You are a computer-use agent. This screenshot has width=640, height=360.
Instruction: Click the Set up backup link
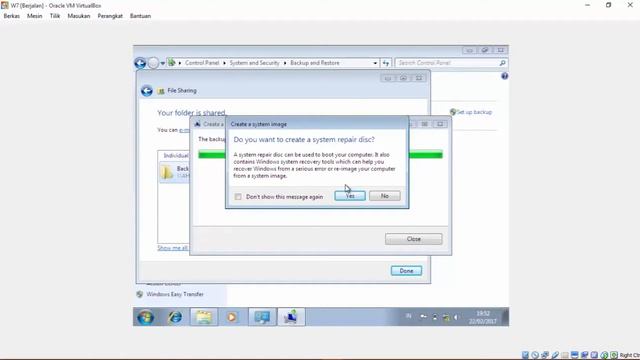click(x=474, y=112)
